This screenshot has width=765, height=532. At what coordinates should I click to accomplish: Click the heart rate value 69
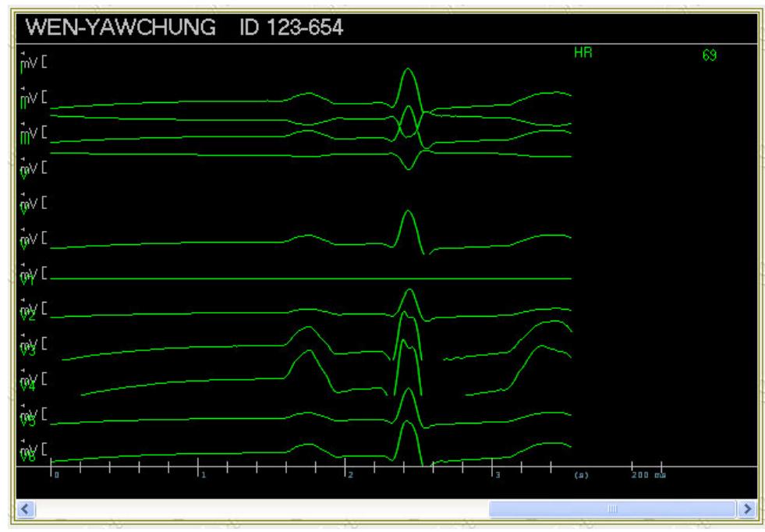710,55
